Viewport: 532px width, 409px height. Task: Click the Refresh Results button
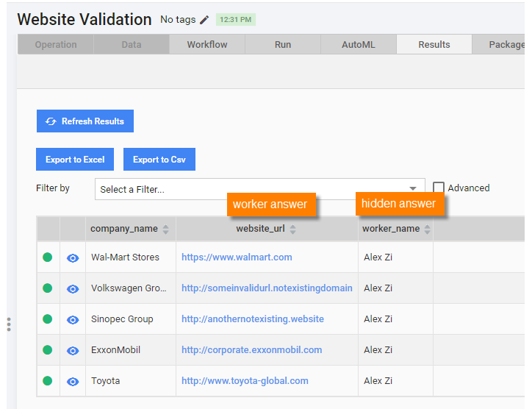coord(85,121)
